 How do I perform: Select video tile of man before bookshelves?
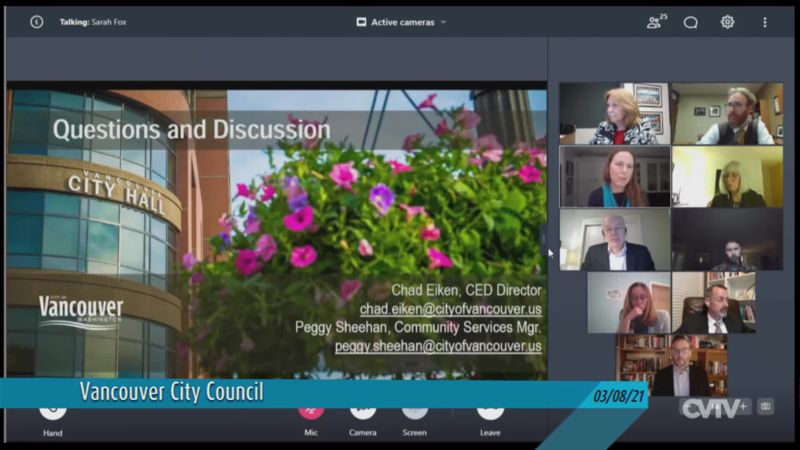671,365
